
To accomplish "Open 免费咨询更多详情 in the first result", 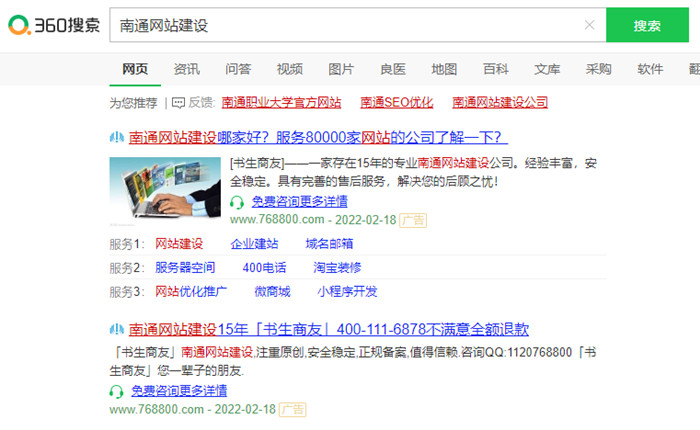I will [300, 201].
